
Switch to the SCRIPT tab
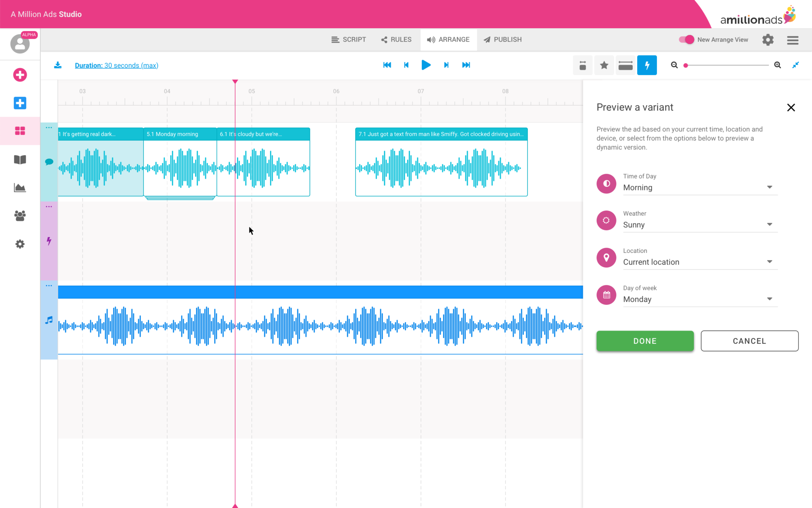tap(349, 40)
